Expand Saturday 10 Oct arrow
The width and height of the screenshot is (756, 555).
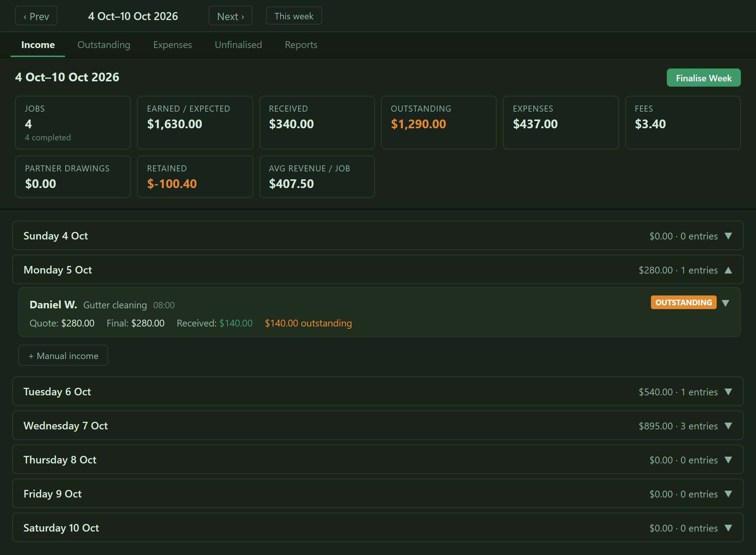tap(728, 528)
